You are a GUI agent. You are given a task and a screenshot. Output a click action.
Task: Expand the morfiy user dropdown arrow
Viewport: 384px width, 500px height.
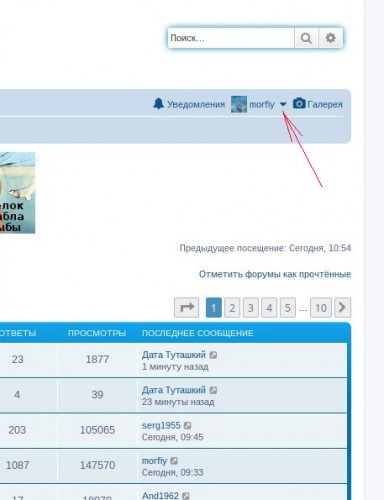[283, 104]
